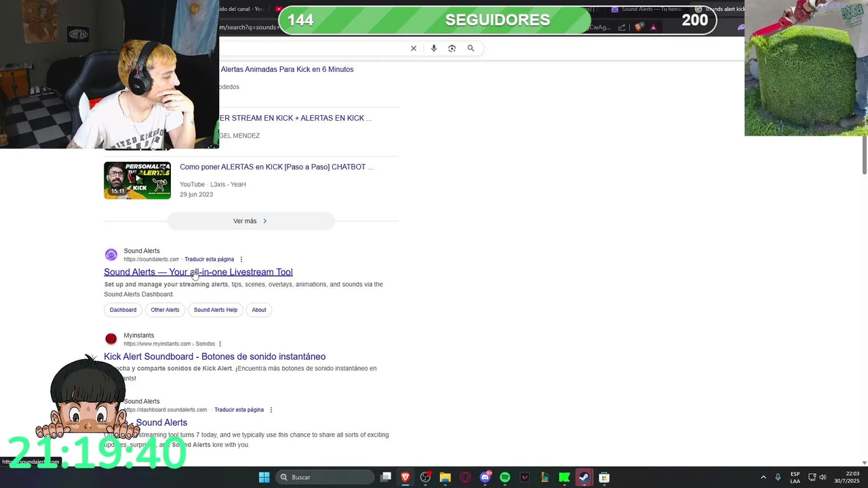Click Traducir esta página for dashboard.soundalerts.com
This screenshot has width=868, height=488.
point(239,410)
